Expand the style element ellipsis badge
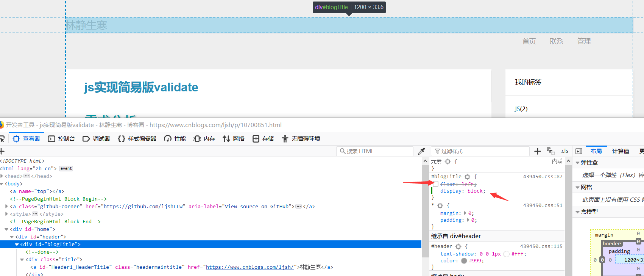The image size is (644, 276). tap(35, 214)
